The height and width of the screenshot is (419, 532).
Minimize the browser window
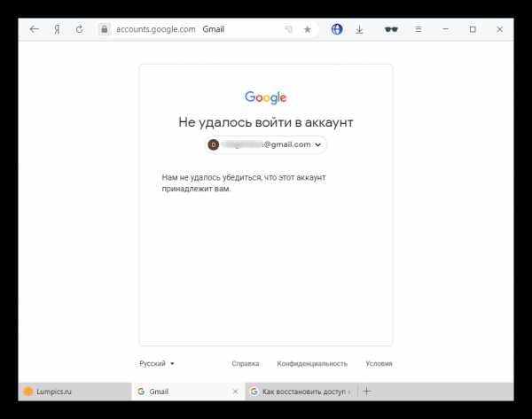tap(446, 29)
